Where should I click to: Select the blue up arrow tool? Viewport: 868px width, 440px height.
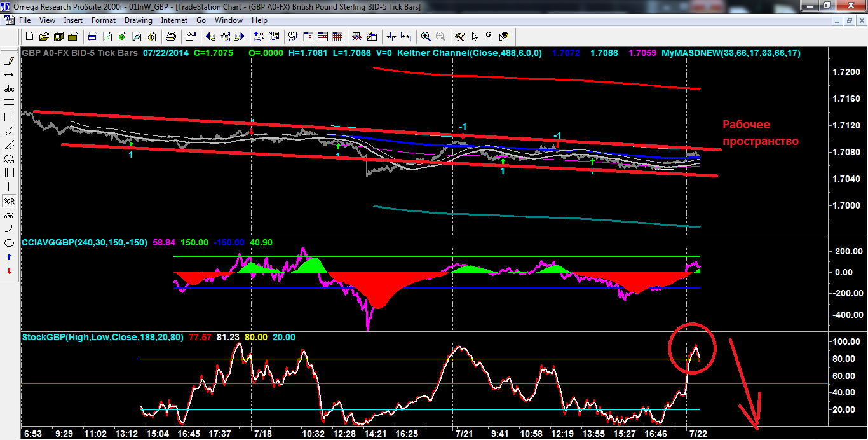9,257
